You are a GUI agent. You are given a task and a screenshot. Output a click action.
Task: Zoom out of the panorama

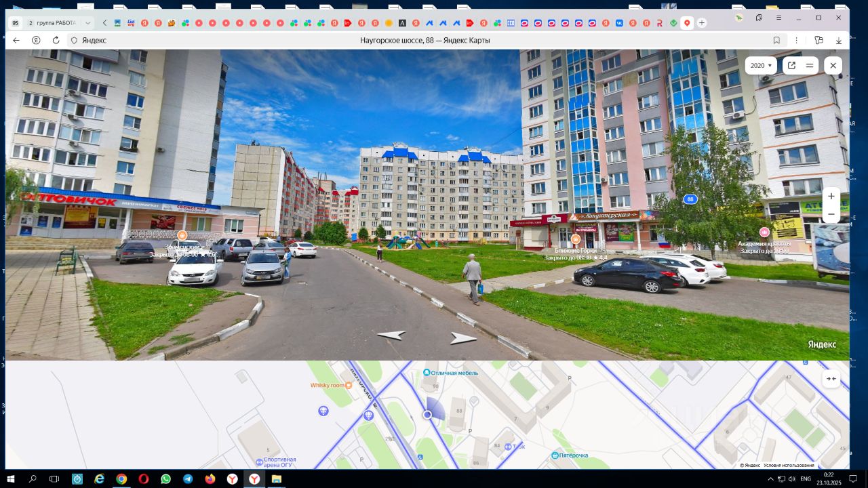point(831,215)
